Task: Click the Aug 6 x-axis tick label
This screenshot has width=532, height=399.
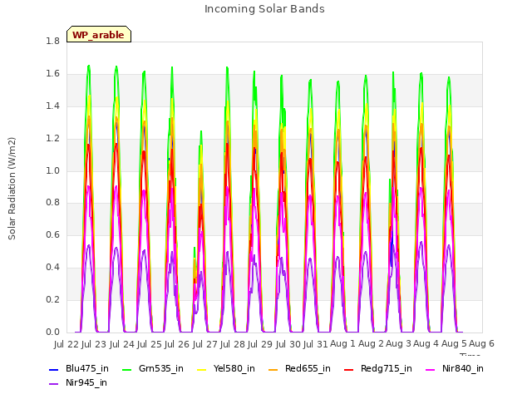Action: [x=481, y=343]
